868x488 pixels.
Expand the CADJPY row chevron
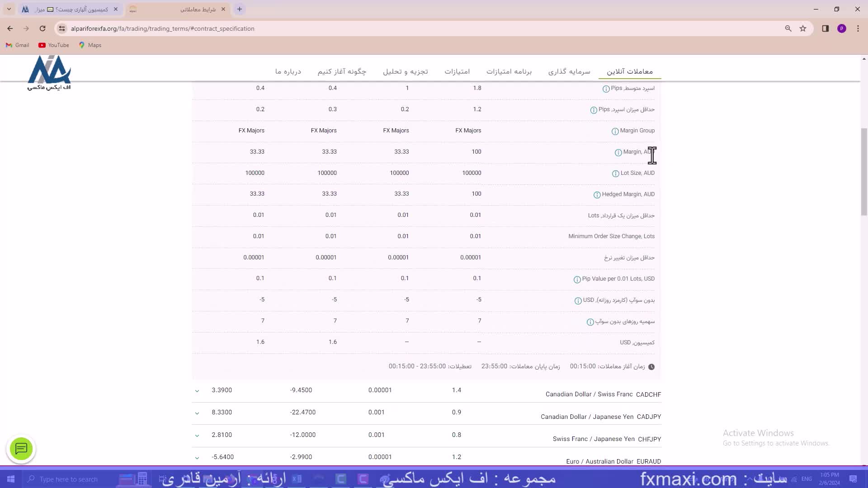[197, 413]
